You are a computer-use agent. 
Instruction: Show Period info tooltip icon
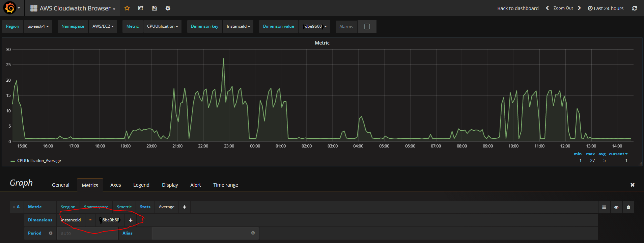[51, 233]
